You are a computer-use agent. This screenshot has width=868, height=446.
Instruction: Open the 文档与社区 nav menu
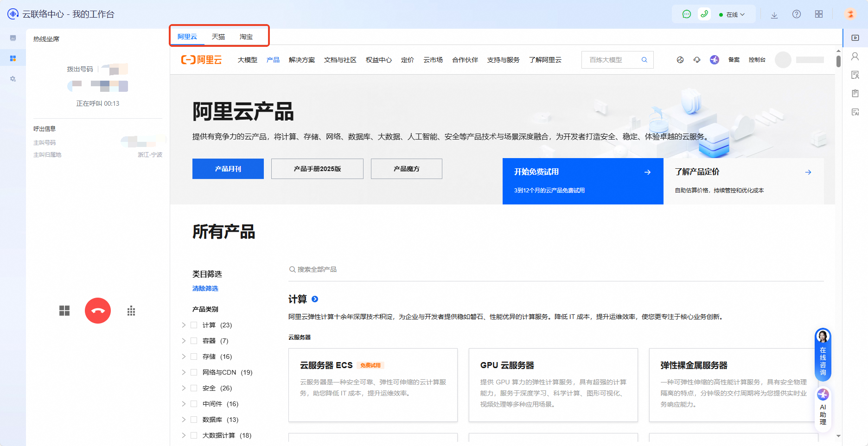pyautogui.click(x=340, y=60)
